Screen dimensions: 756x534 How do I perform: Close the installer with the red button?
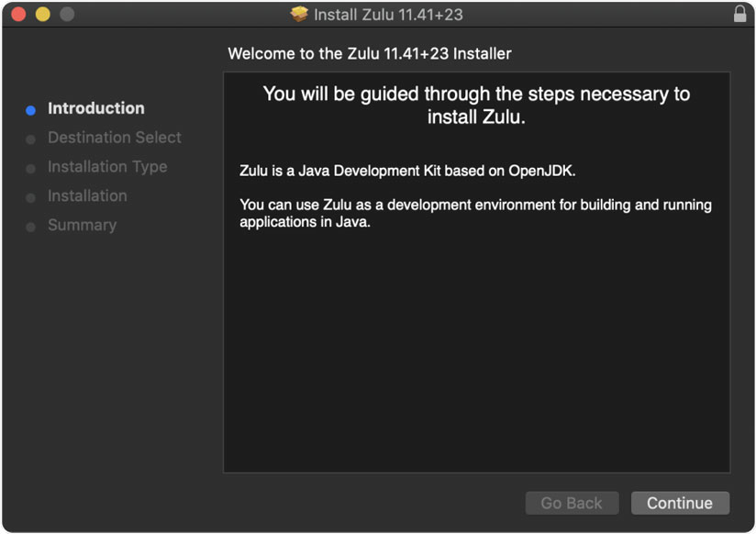(x=18, y=15)
